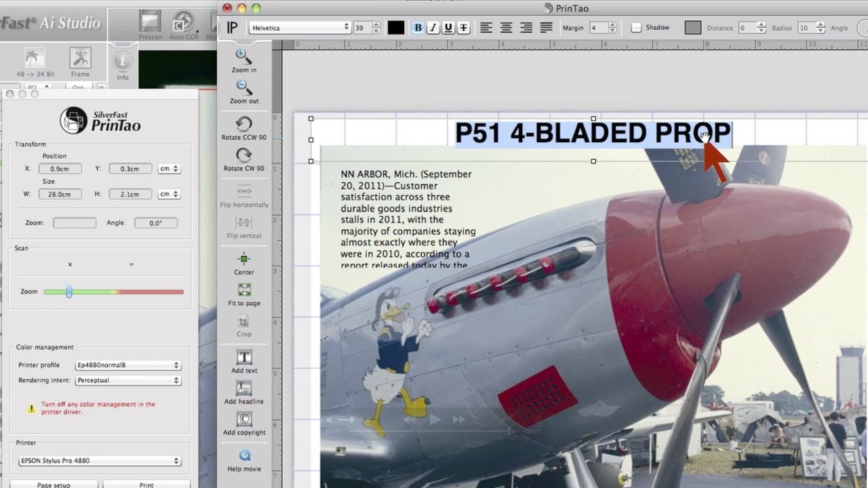This screenshot has width=868, height=488.
Task: Open the Rendering intent Perceptual dropdown
Action: (128, 380)
